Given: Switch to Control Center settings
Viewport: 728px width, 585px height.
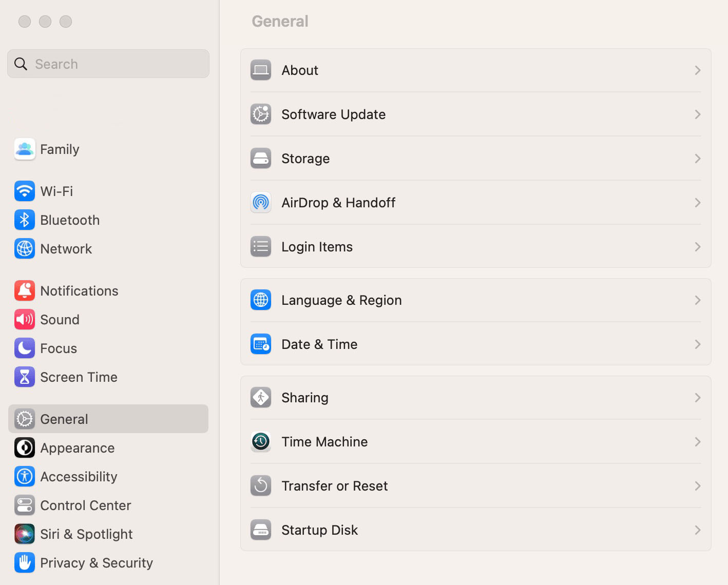Looking at the screenshot, I should pyautogui.click(x=108, y=505).
